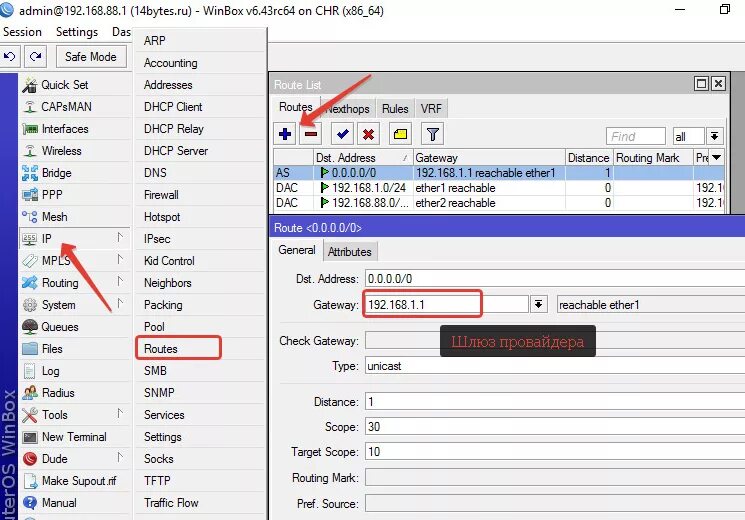Open Make Supout.rif entry
This screenshot has height=520, width=745.
click(x=75, y=481)
